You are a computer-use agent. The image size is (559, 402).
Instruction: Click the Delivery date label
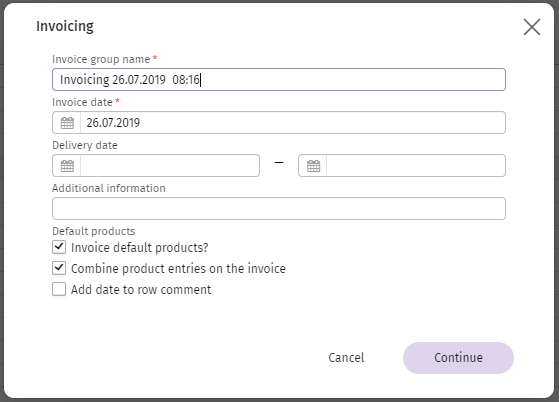point(85,145)
